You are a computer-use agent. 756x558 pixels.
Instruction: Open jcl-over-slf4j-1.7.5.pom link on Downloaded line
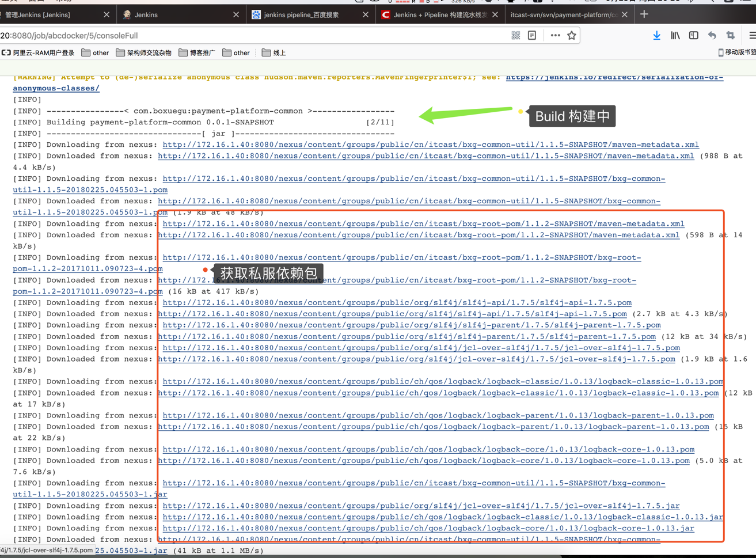[416, 359]
